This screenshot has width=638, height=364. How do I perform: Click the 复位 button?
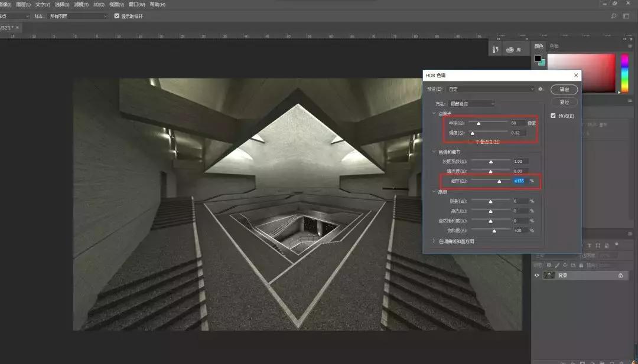564,102
